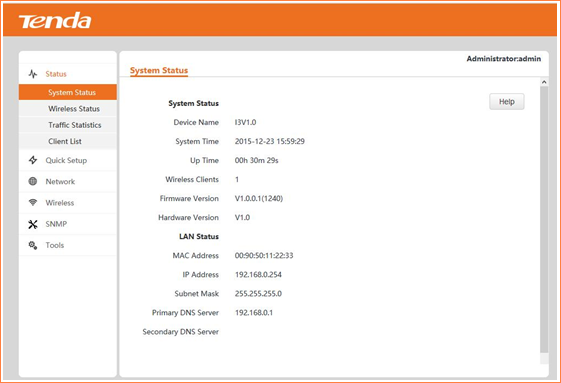Click the Tools gear icon

pyautogui.click(x=33, y=245)
